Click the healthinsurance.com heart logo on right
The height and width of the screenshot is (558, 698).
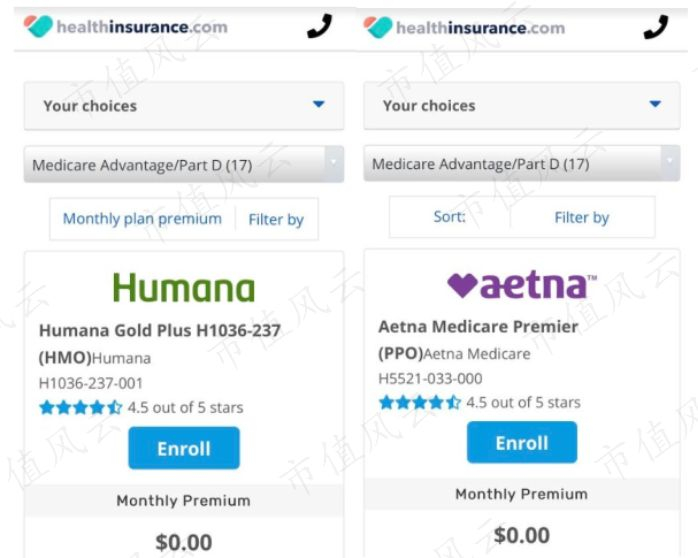click(x=378, y=27)
